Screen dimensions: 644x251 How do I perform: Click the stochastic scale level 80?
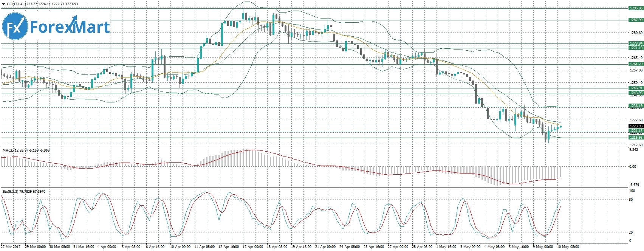point(631,200)
